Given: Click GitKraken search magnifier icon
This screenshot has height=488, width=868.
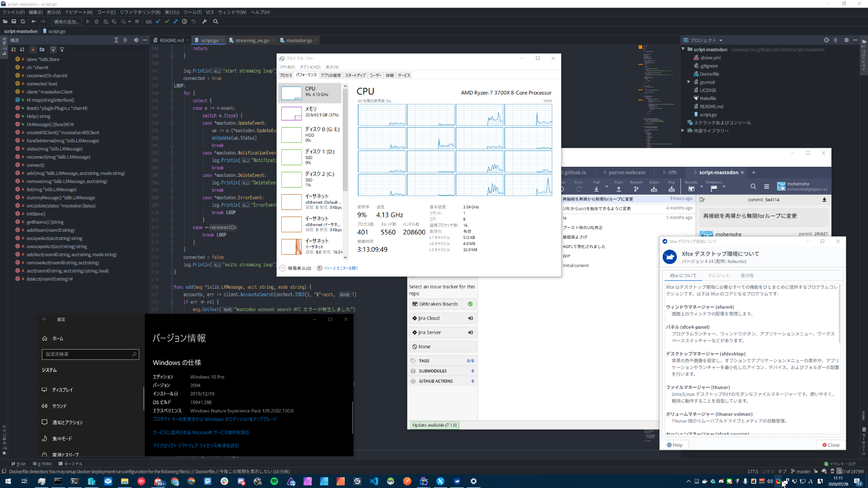Looking at the screenshot, I should click(753, 187).
